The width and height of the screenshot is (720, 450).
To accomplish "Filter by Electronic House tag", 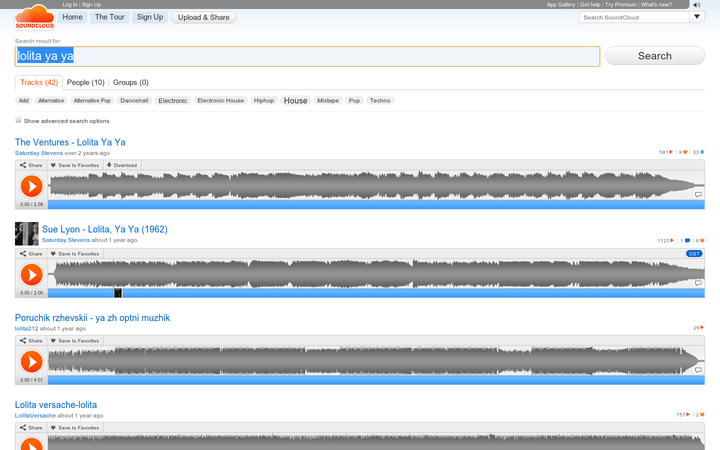I will click(220, 101).
